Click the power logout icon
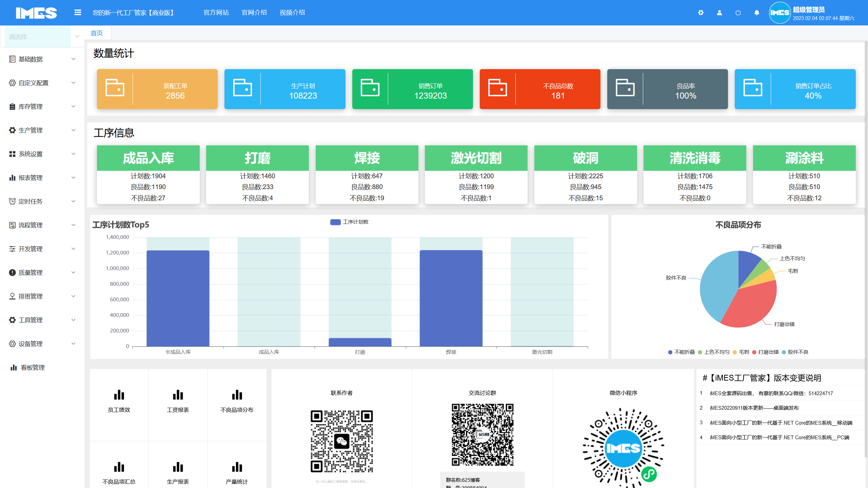The width and height of the screenshot is (868, 488). pos(738,13)
